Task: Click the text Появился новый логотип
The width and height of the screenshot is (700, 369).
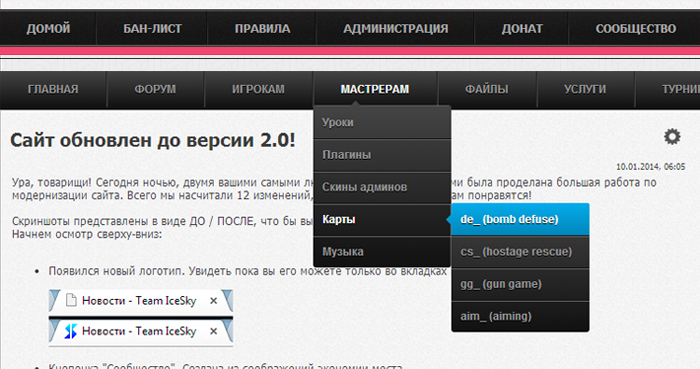Action: pos(117,271)
